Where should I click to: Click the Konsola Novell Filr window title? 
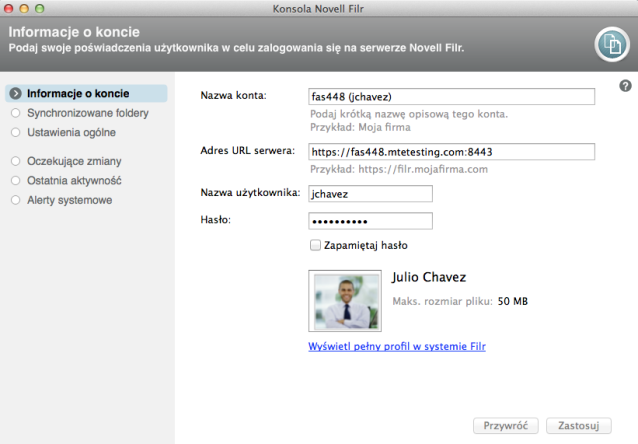(x=318, y=9)
